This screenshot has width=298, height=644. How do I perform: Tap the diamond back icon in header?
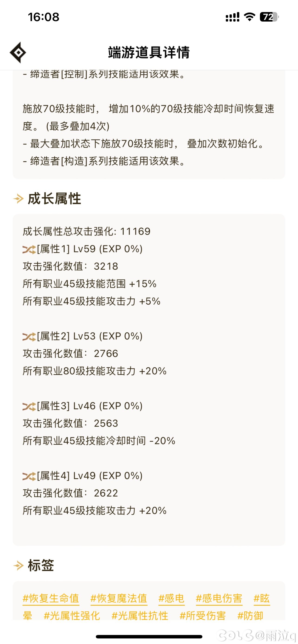(18, 52)
